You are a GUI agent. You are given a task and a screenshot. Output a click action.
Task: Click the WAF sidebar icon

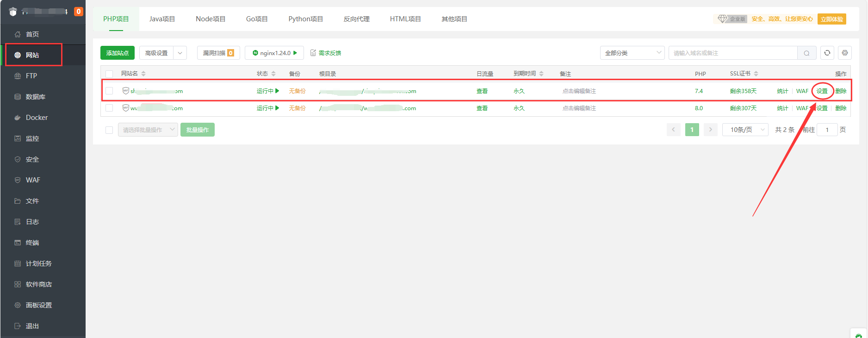pyautogui.click(x=18, y=180)
